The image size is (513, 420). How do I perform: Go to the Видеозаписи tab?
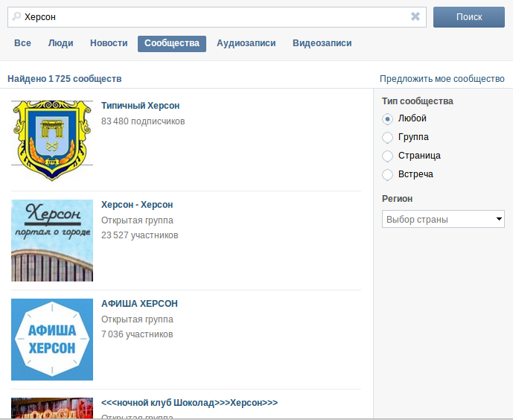click(322, 43)
